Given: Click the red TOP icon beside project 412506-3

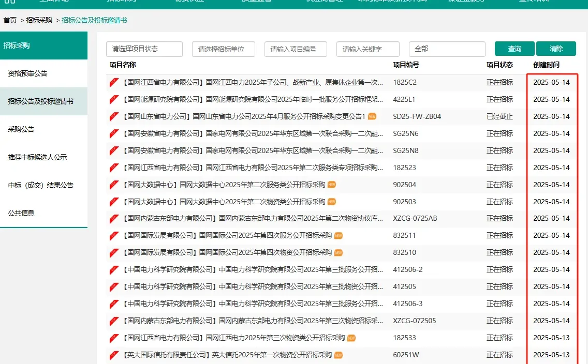Looking at the screenshot, I should coord(114,304).
